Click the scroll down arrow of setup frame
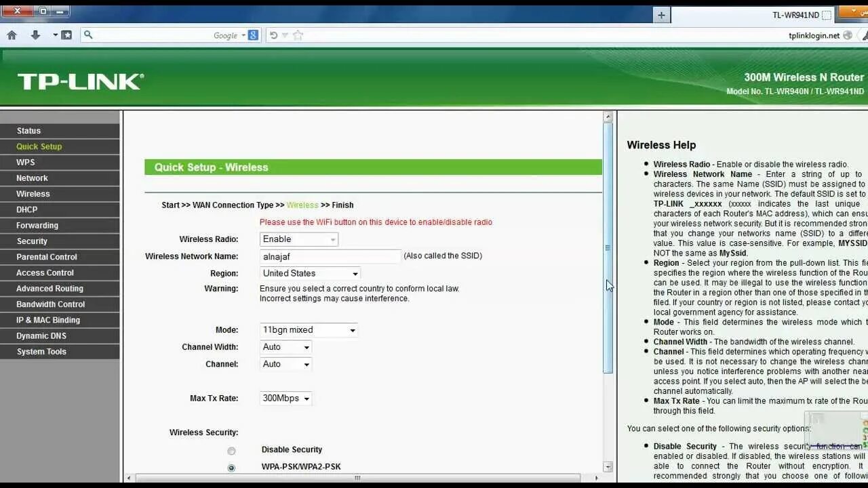The width and height of the screenshot is (868, 488). point(608,466)
